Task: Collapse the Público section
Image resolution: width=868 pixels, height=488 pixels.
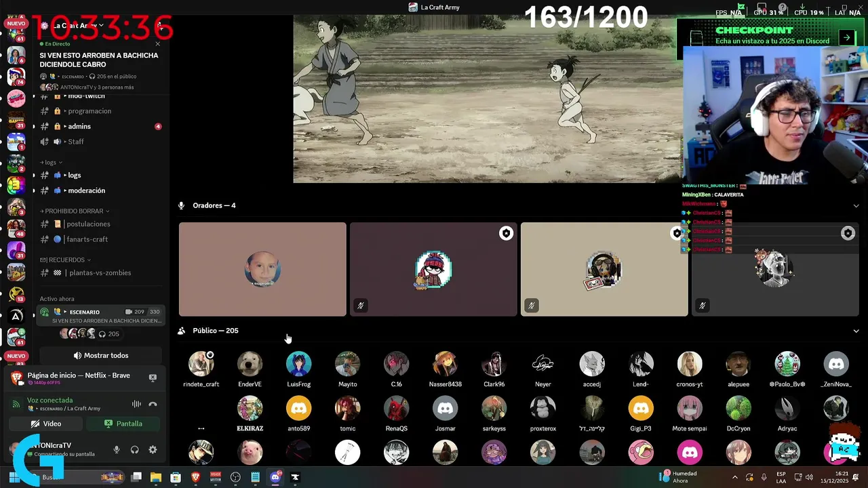Action: pos(856,331)
